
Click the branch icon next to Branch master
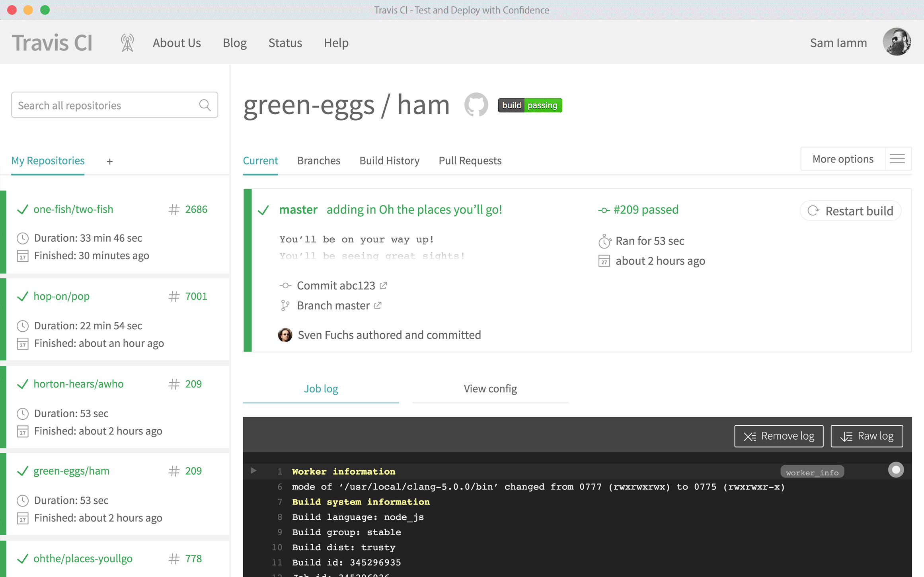285,305
